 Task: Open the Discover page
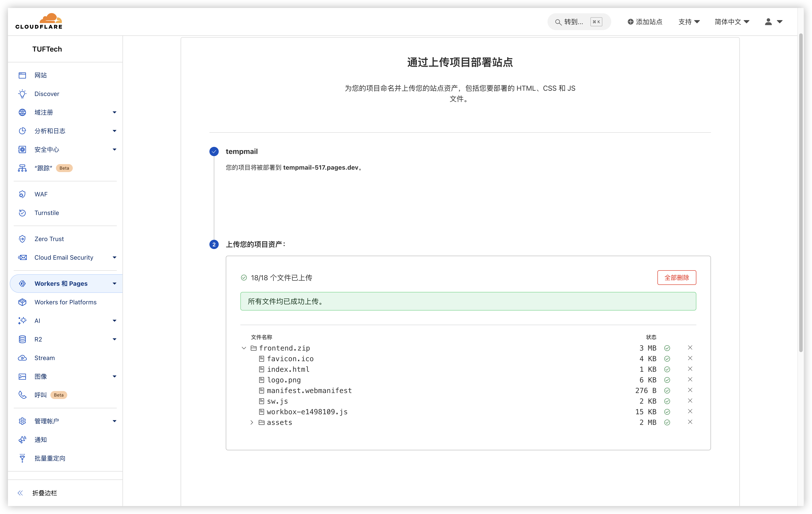[46, 94]
